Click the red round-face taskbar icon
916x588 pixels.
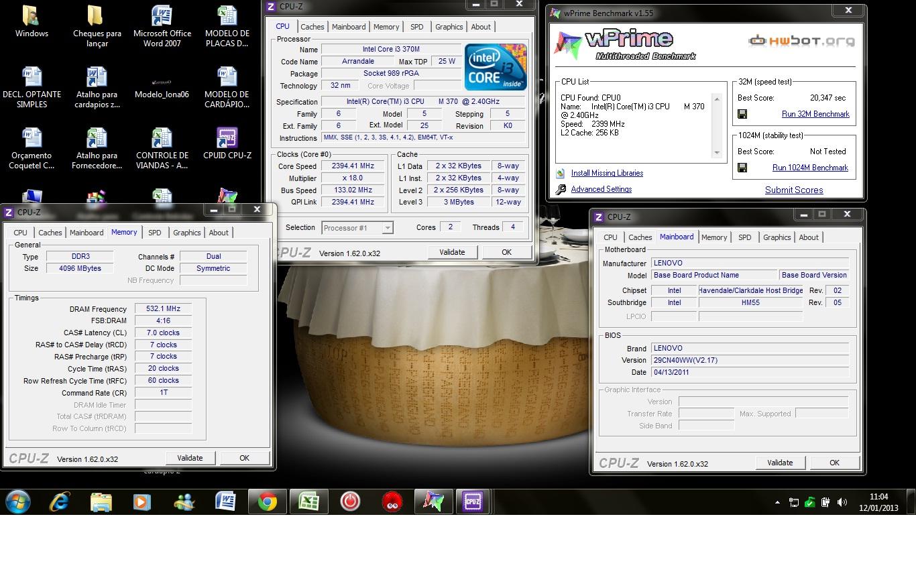(392, 502)
